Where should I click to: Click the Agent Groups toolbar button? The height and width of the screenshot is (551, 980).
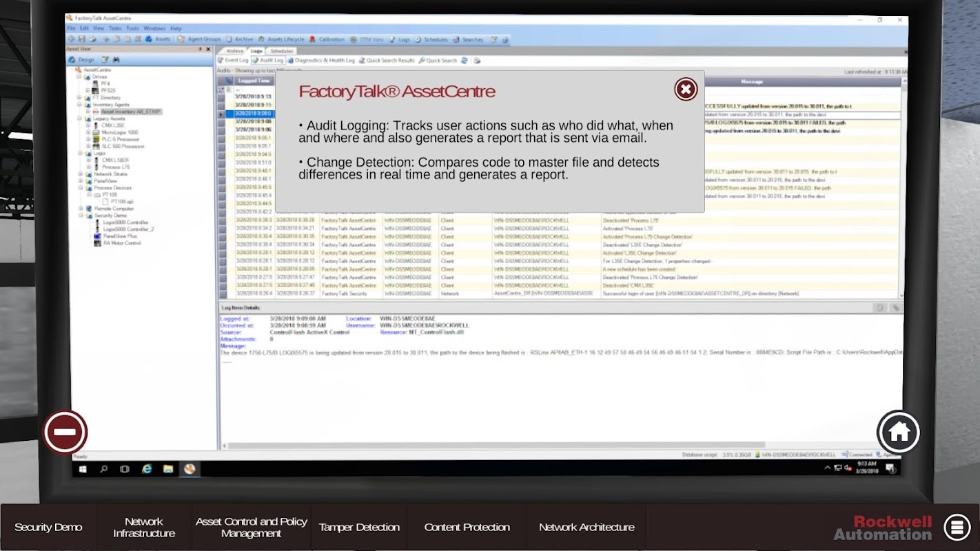point(199,39)
